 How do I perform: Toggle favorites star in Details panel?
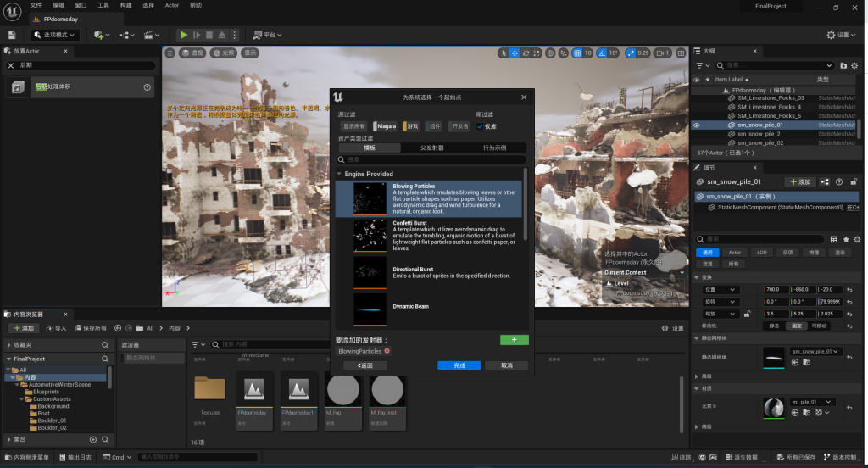click(x=846, y=239)
